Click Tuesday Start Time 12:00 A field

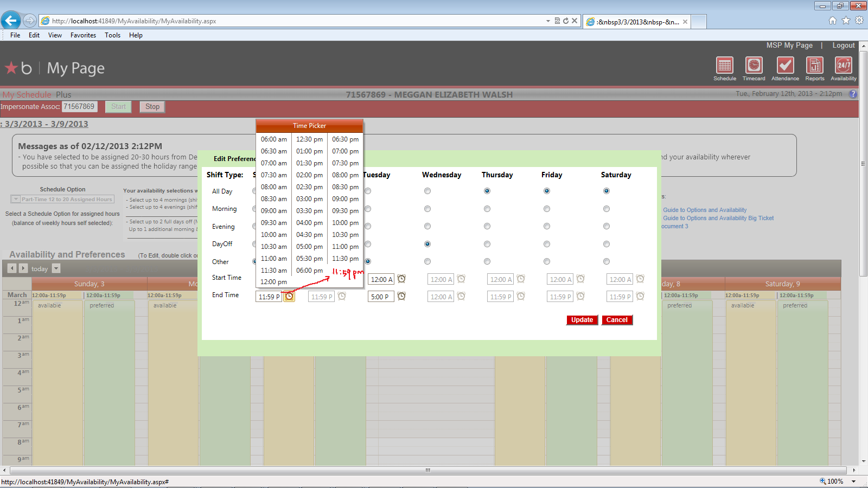[381, 279]
